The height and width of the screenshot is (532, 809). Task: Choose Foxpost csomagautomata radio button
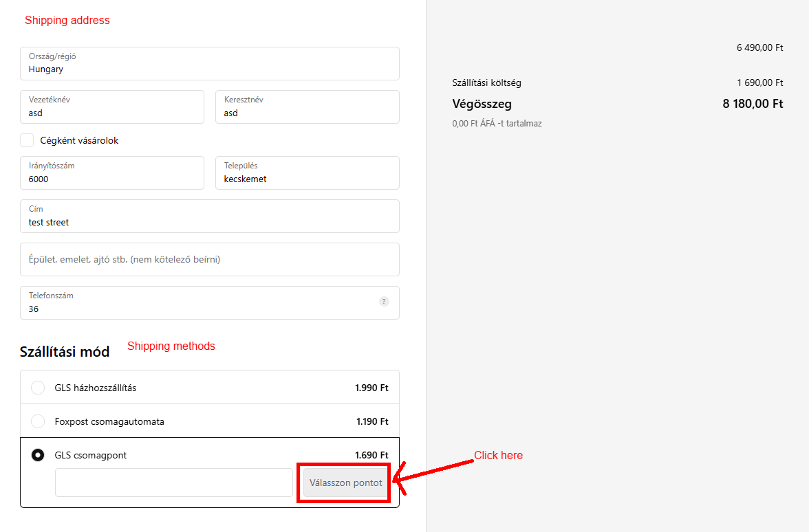39,421
